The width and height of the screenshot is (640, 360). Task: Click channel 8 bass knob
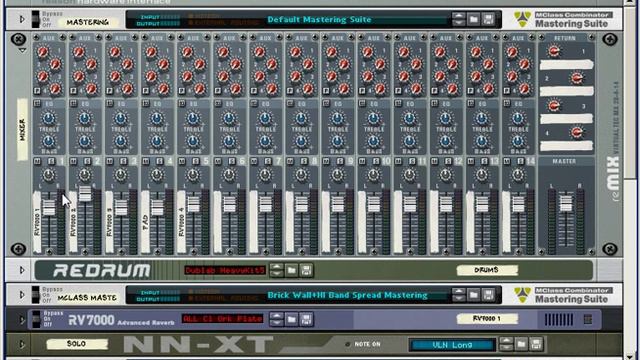[301, 141]
